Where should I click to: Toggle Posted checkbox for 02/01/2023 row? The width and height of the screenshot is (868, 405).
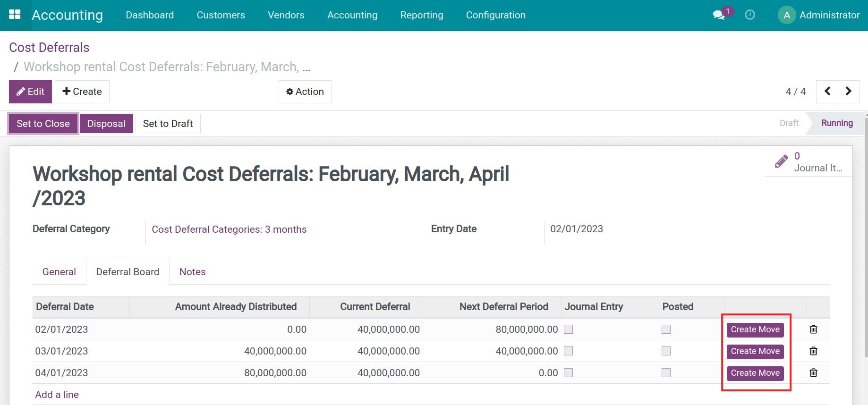point(666,329)
